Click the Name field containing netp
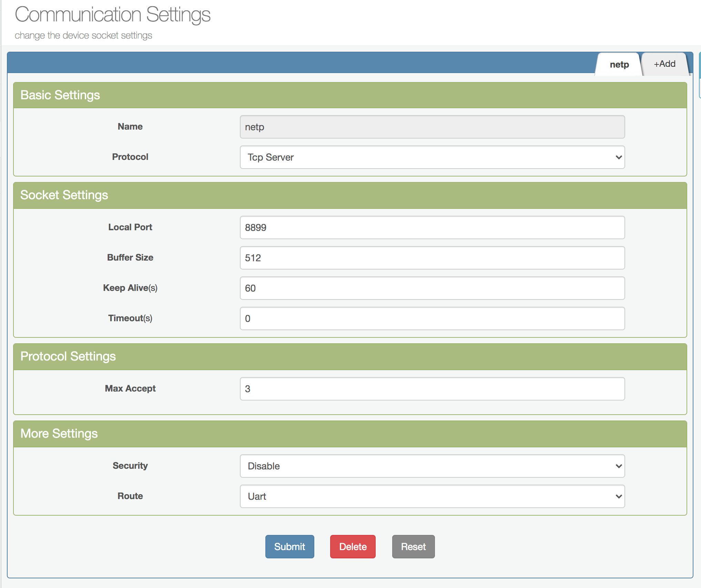The width and height of the screenshot is (701, 588). click(x=432, y=127)
